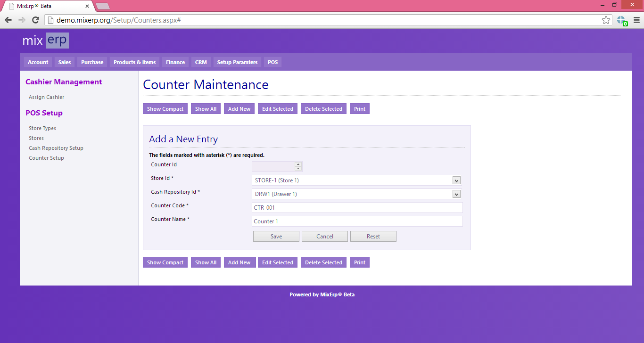Click the browser forward navigation arrow
Image resolution: width=644 pixels, height=343 pixels.
click(21, 20)
